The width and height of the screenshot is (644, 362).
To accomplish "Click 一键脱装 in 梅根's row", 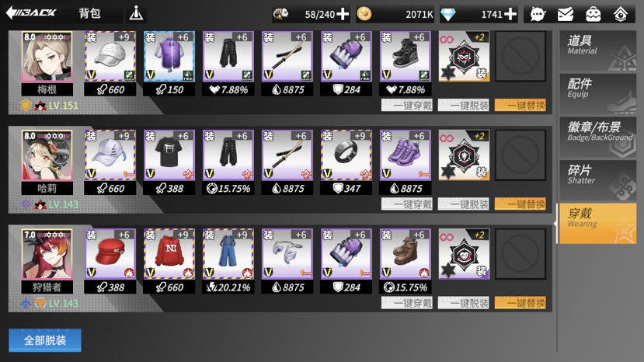I will click(x=464, y=105).
